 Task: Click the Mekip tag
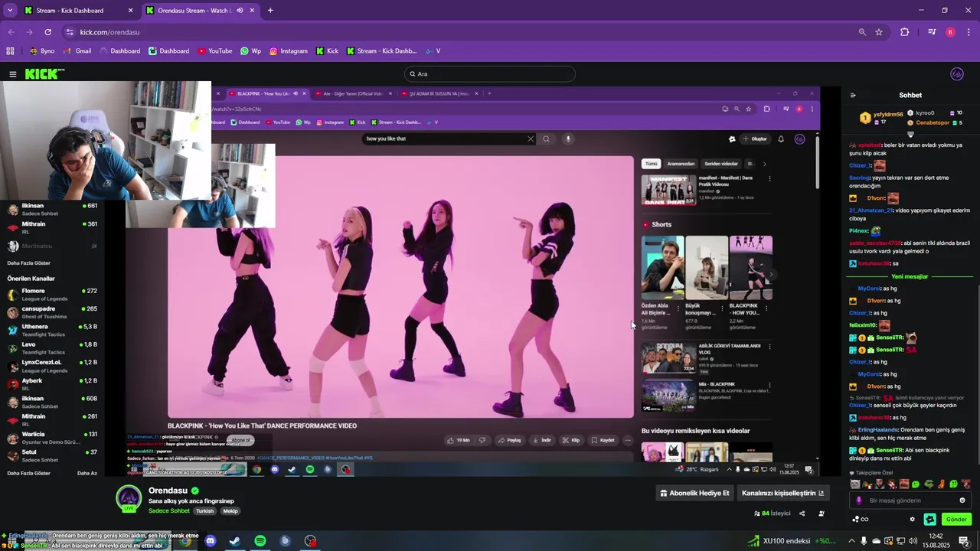[230, 510]
